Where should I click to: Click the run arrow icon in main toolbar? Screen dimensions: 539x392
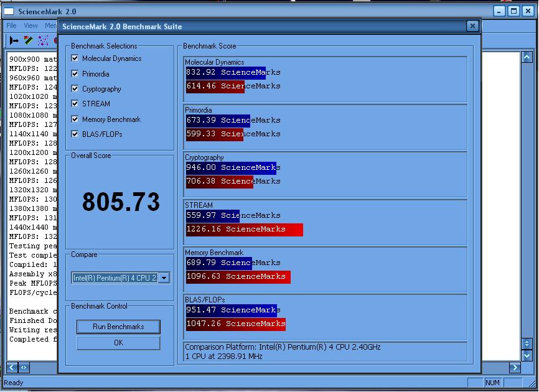pos(14,41)
